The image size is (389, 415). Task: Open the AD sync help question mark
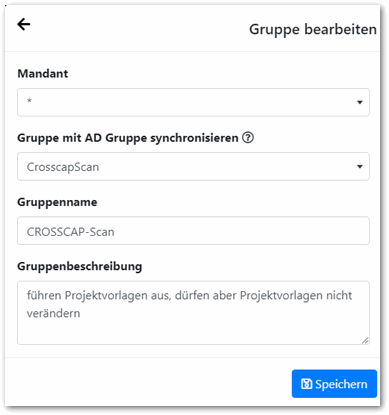click(x=248, y=137)
